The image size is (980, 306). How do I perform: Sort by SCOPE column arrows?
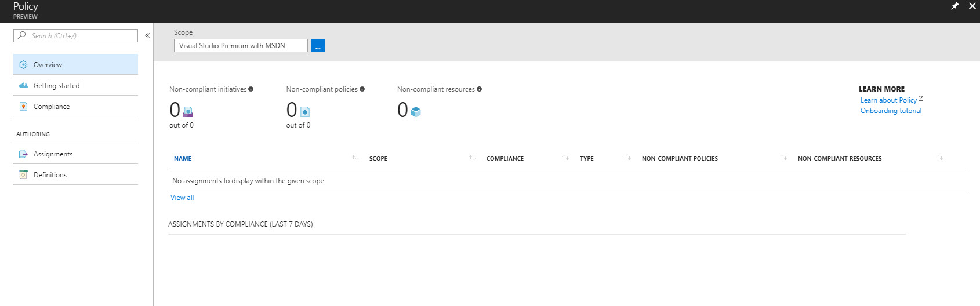tap(472, 158)
